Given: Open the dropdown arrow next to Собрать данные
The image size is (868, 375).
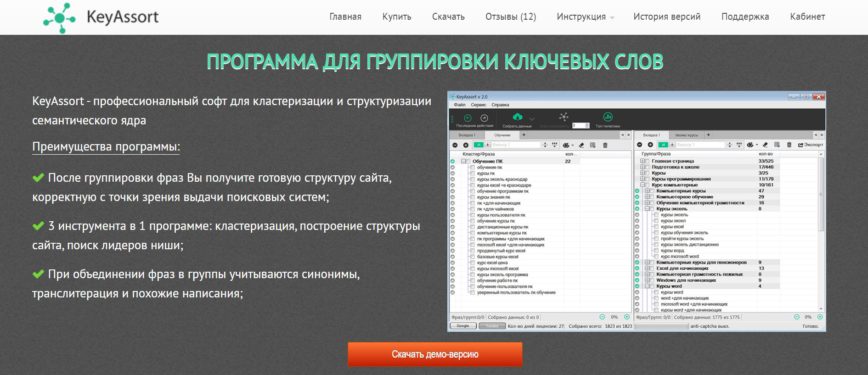Looking at the screenshot, I should click(532, 119).
